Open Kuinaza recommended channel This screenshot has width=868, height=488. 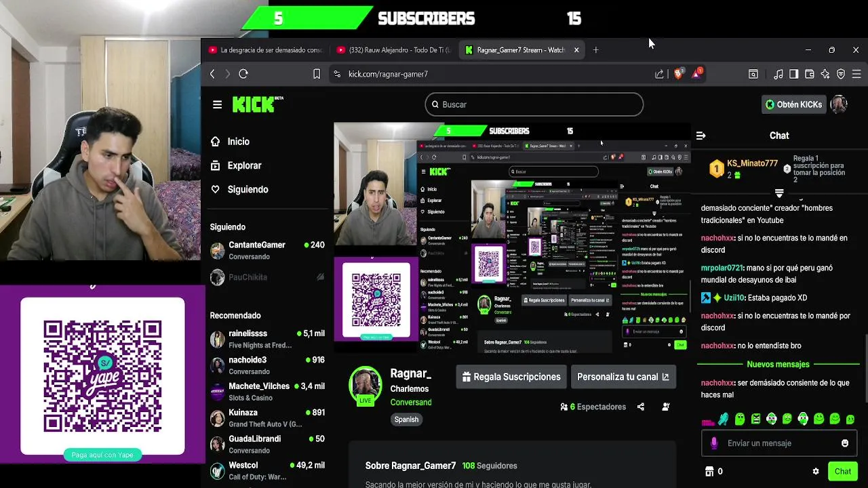click(x=267, y=418)
